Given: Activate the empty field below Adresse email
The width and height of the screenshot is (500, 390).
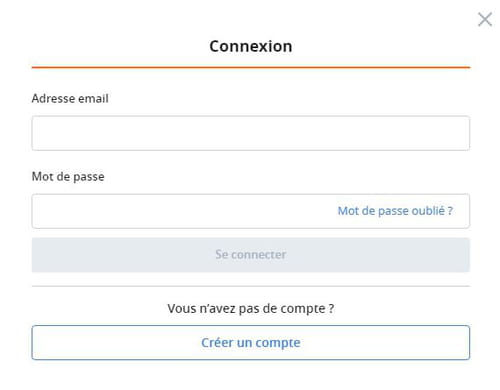Looking at the screenshot, I should [251, 133].
